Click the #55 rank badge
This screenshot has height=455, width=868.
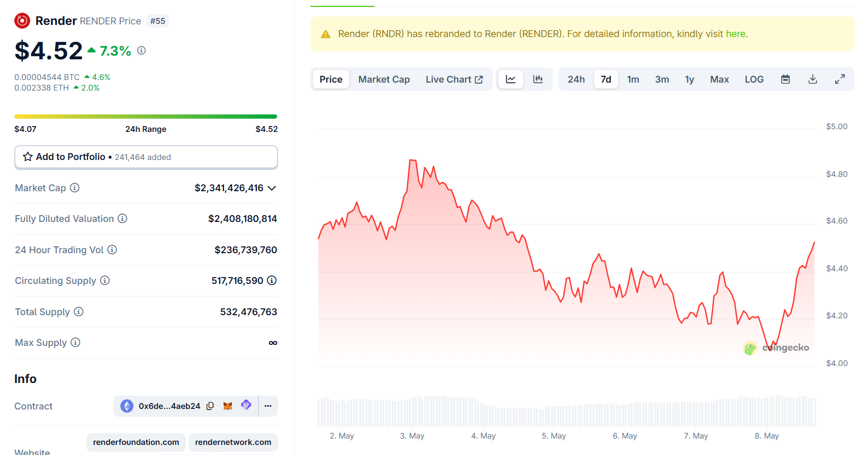click(x=157, y=21)
